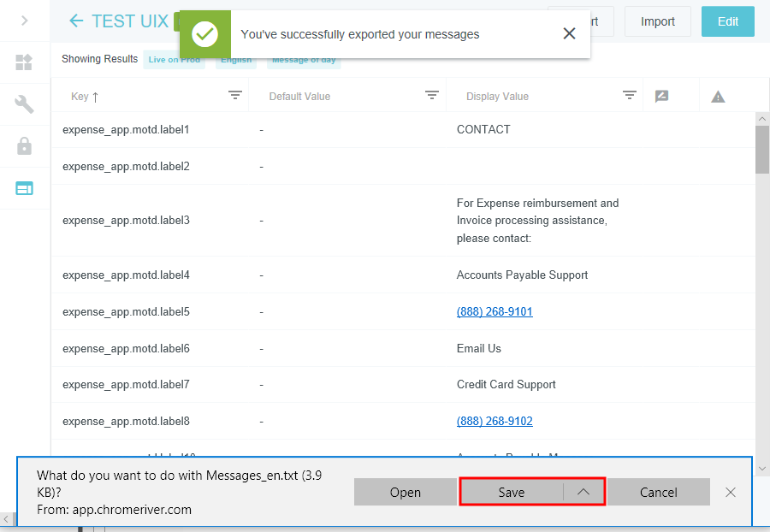
Task: Click the Import button
Action: point(657,21)
